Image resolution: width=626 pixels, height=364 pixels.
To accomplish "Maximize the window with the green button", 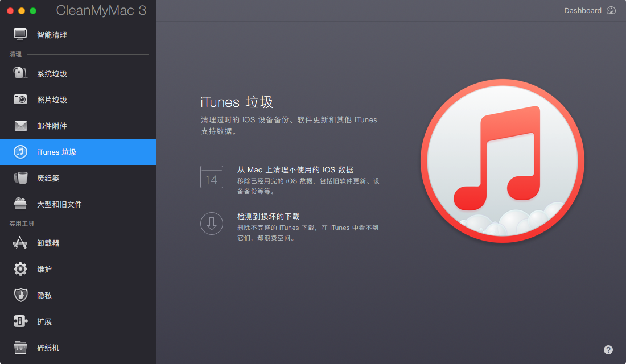I will pos(33,11).
